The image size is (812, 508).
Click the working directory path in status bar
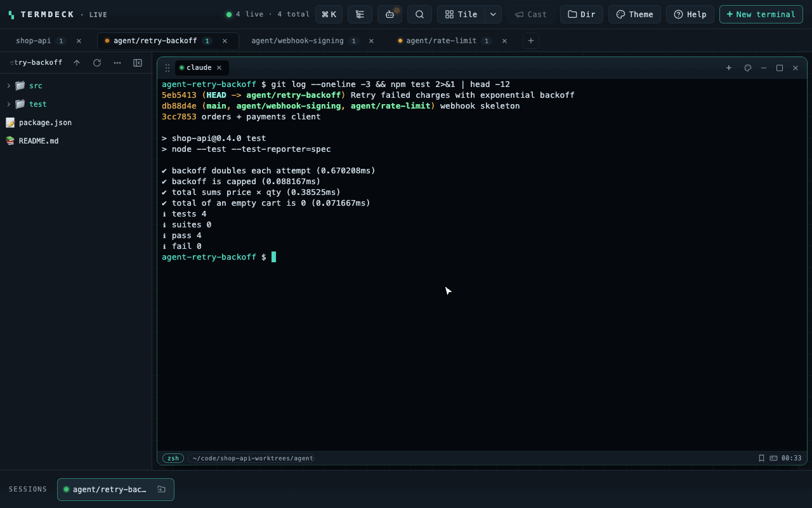tap(252, 458)
